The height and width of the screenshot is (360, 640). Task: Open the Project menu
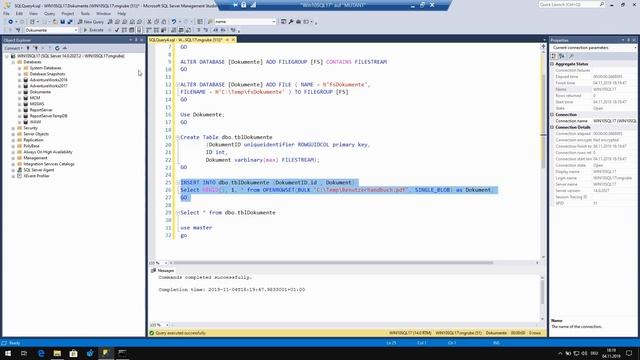click(68, 13)
